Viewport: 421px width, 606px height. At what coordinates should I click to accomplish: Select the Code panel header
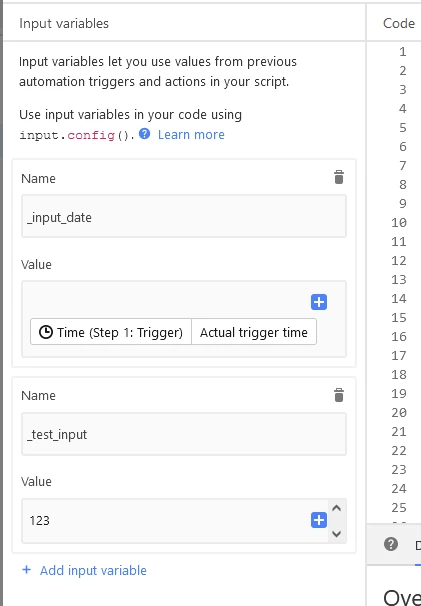399,23
